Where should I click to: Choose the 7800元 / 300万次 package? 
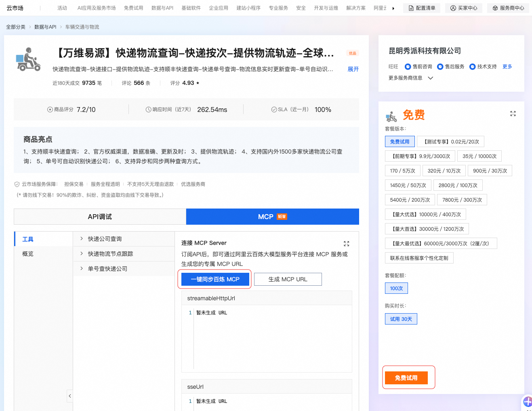tap(462, 200)
